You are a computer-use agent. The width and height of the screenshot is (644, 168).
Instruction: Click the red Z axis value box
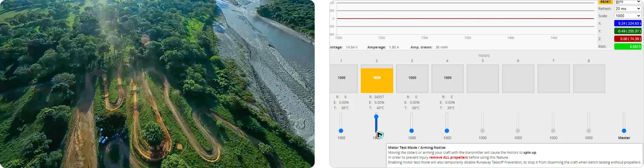coord(627,39)
